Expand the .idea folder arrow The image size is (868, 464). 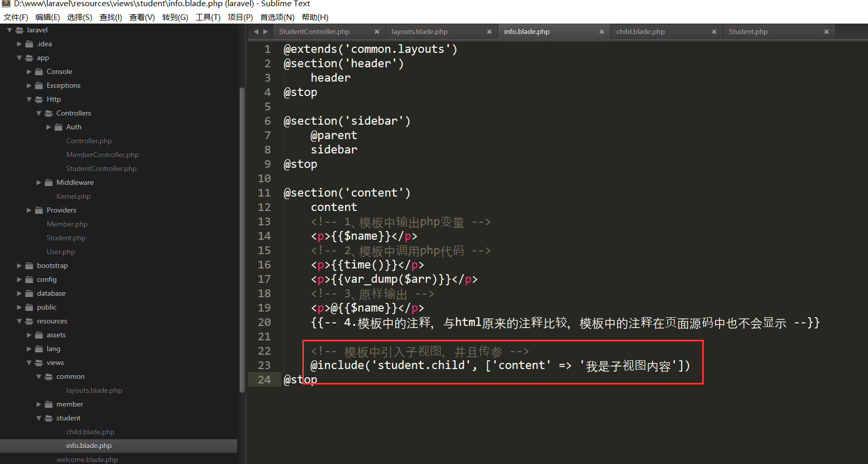20,44
